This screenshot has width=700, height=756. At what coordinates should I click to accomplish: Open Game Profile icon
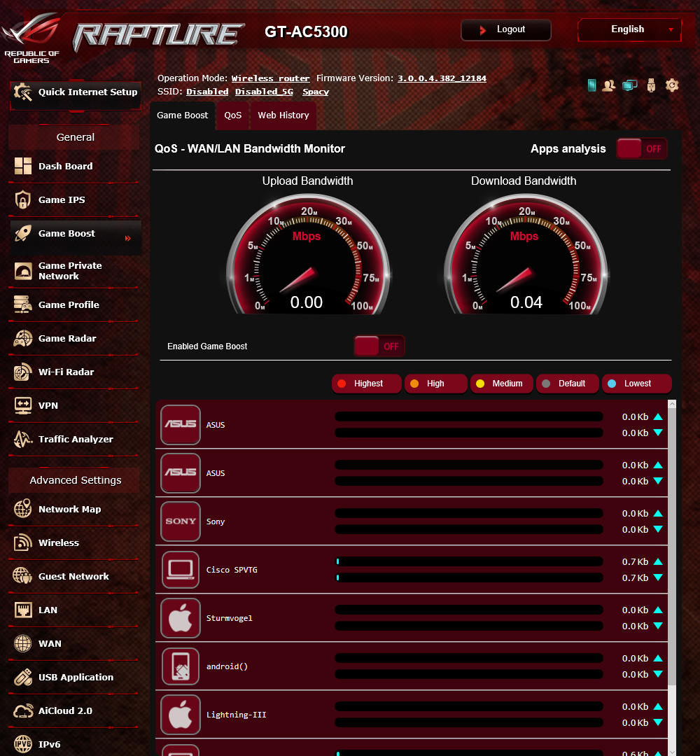[x=22, y=304]
